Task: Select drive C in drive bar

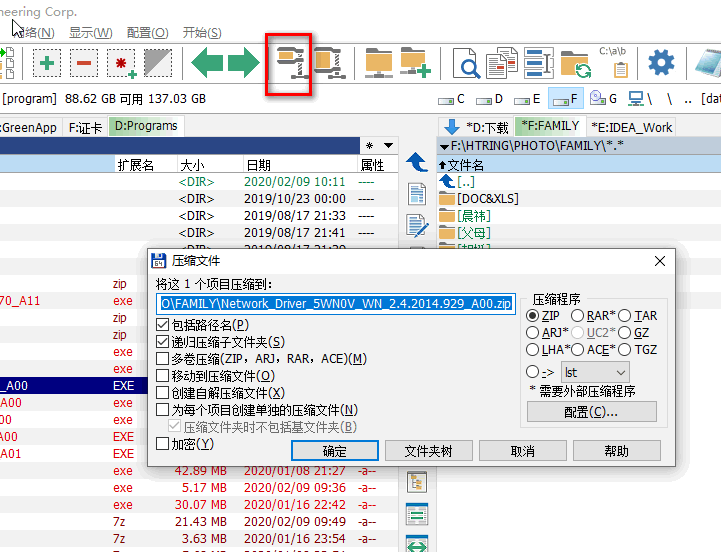Action: [452, 99]
